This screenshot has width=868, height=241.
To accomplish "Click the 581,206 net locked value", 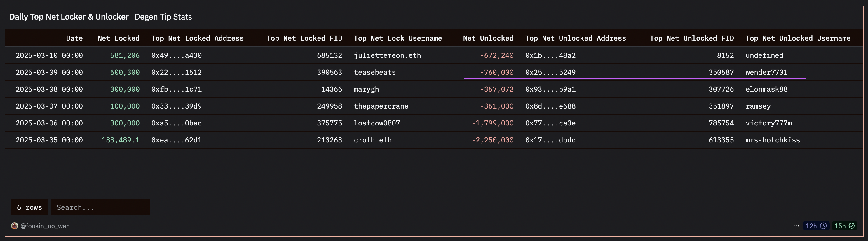I will 125,55.
